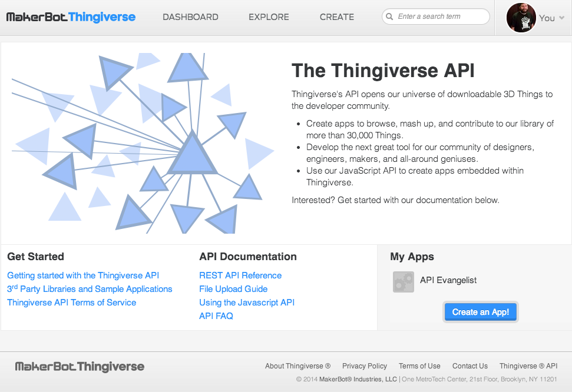Open the Privacy Policy in the footer

364,366
